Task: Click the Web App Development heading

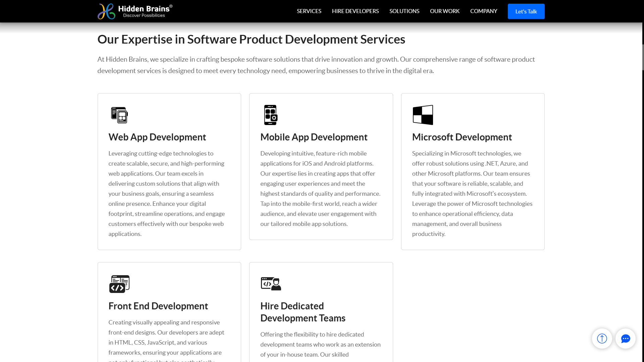Action: pyautogui.click(x=157, y=137)
